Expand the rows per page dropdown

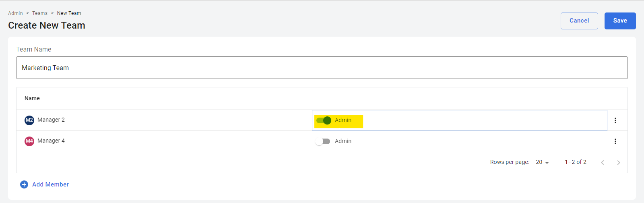(x=543, y=162)
